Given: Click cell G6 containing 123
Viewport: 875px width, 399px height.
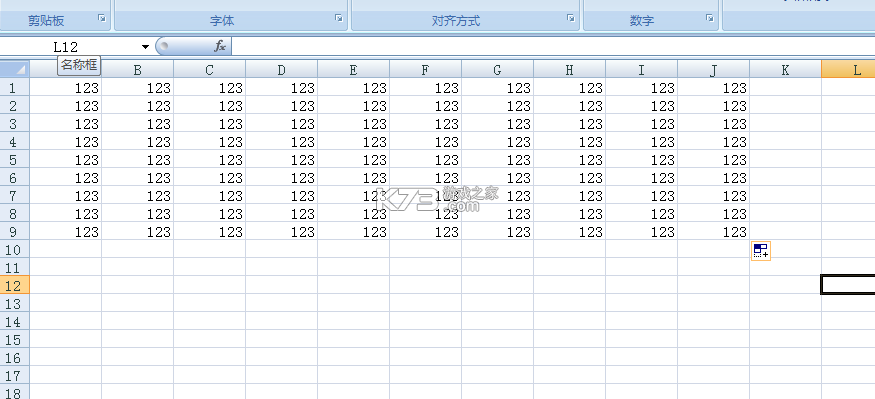Looking at the screenshot, I should pyautogui.click(x=497, y=177).
